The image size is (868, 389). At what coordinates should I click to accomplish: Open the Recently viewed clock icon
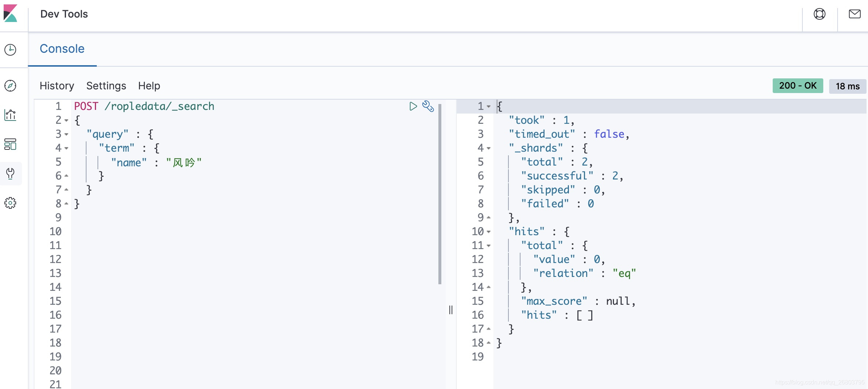point(10,50)
